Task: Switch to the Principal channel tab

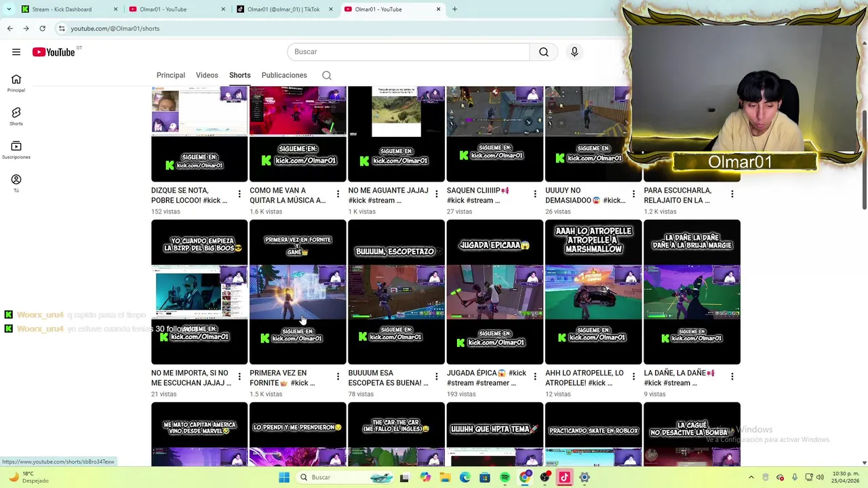Action: [171, 75]
